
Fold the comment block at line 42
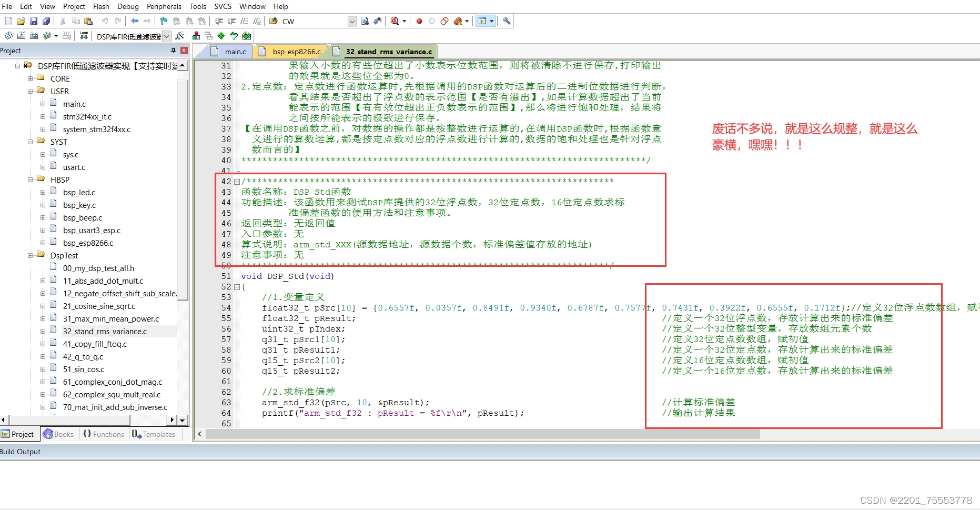pyautogui.click(x=237, y=182)
